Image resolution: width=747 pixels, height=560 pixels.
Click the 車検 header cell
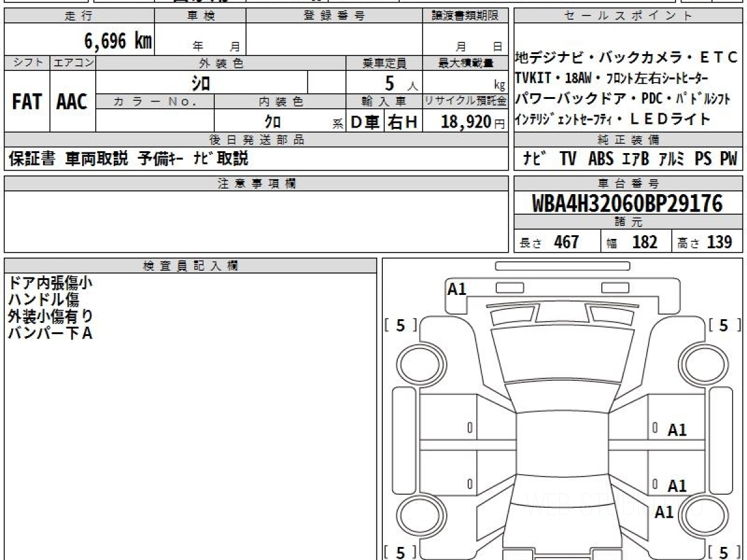point(200,17)
